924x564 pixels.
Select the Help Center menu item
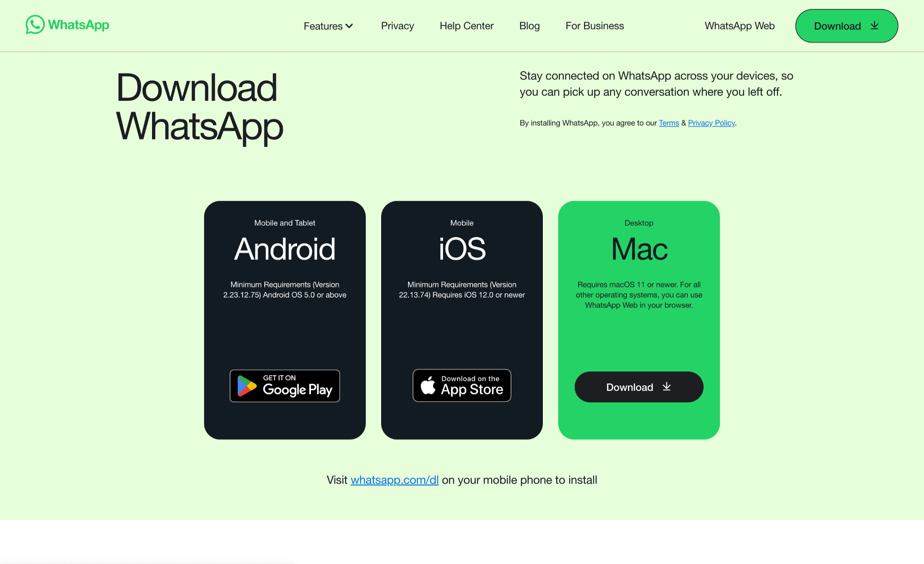[x=467, y=26]
